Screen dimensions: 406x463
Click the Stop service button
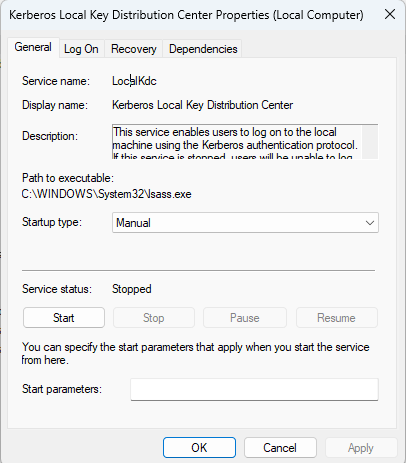pyautogui.click(x=154, y=318)
